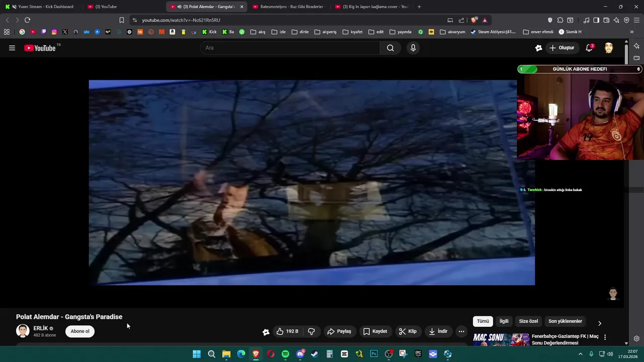Open the ERLİK channel name link

pyautogui.click(x=40, y=328)
